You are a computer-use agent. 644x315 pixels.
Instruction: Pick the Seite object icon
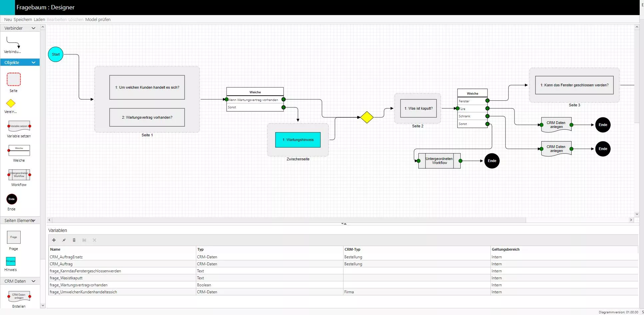pyautogui.click(x=14, y=80)
